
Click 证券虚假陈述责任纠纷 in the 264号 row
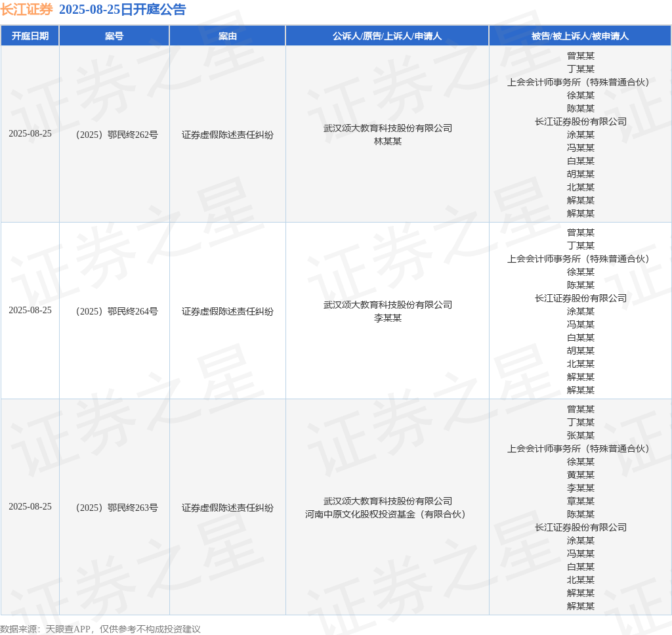[x=228, y=311]
